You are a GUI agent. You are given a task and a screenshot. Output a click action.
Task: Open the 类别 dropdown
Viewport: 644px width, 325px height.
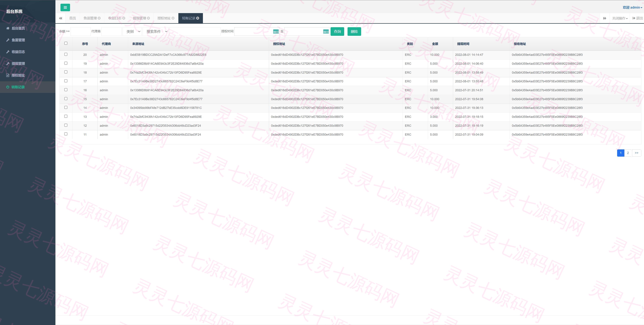132,32
